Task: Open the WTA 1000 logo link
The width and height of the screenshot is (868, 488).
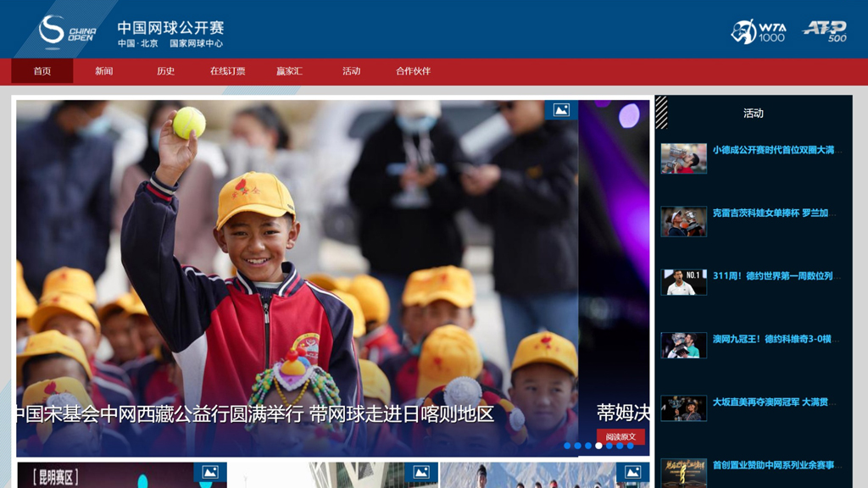Action: [x=758, y=31]
